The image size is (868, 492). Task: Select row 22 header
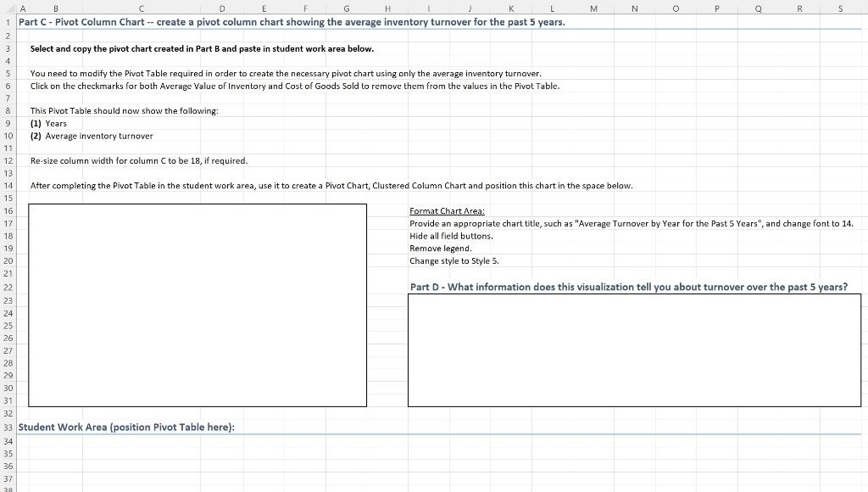[x=8, y=287]
